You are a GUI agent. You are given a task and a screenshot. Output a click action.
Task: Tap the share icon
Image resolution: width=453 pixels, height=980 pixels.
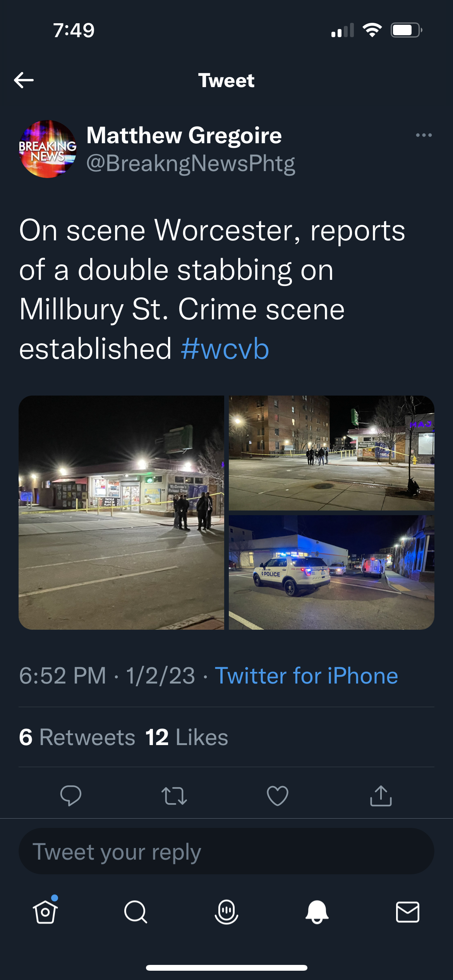click(x=381, y=796)
